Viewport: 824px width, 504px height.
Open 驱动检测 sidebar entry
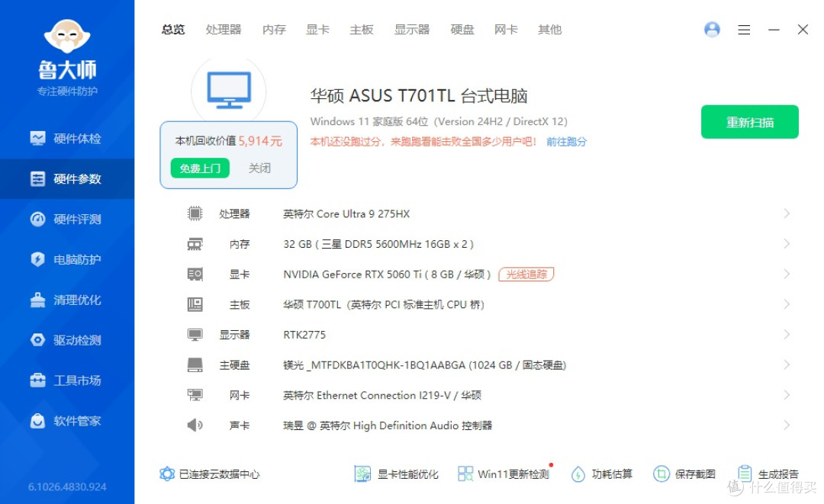(66, 340)
